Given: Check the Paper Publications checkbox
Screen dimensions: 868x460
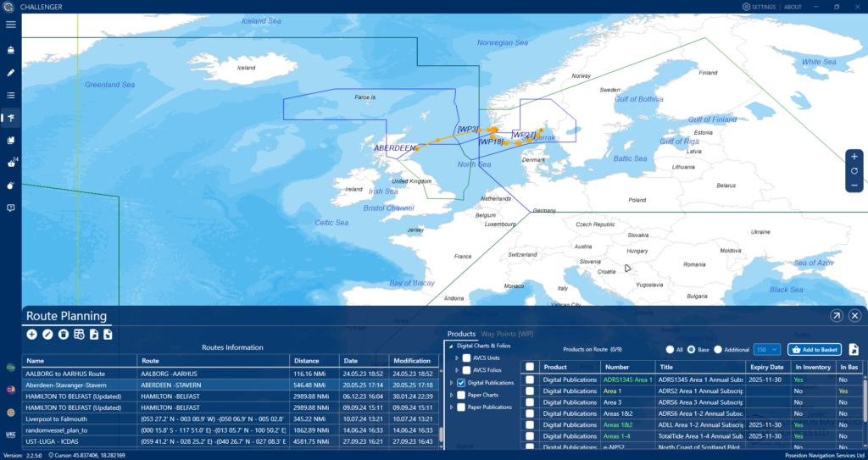Looking at the screenshot, I should click(461, 407).
